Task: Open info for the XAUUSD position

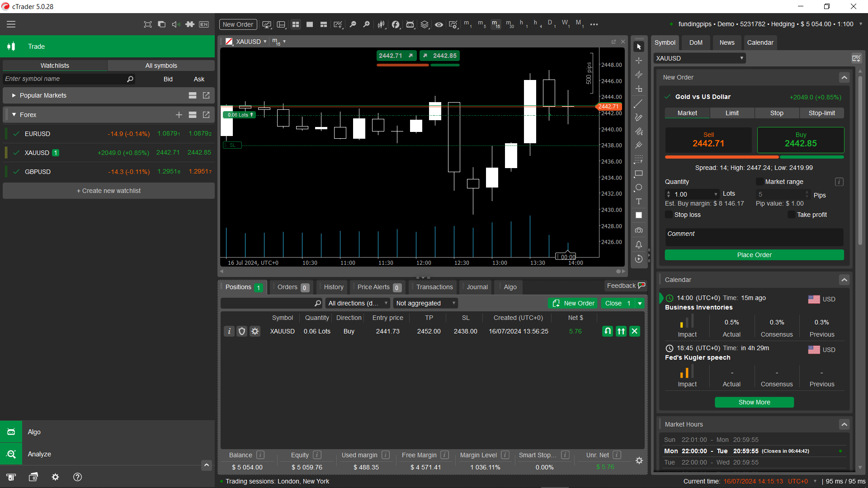Action: coord(229,331)
